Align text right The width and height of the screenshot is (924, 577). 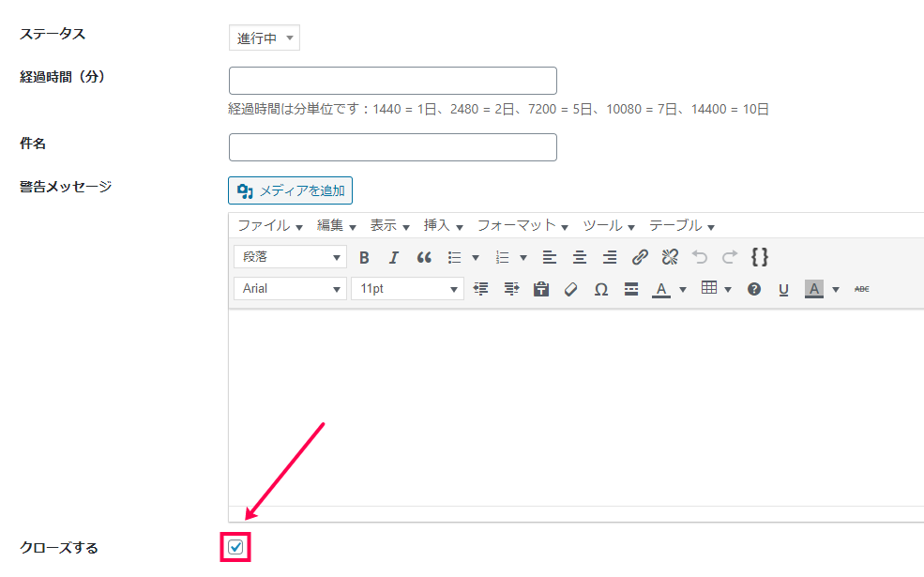pyautogui.click(x=610, y=258)
